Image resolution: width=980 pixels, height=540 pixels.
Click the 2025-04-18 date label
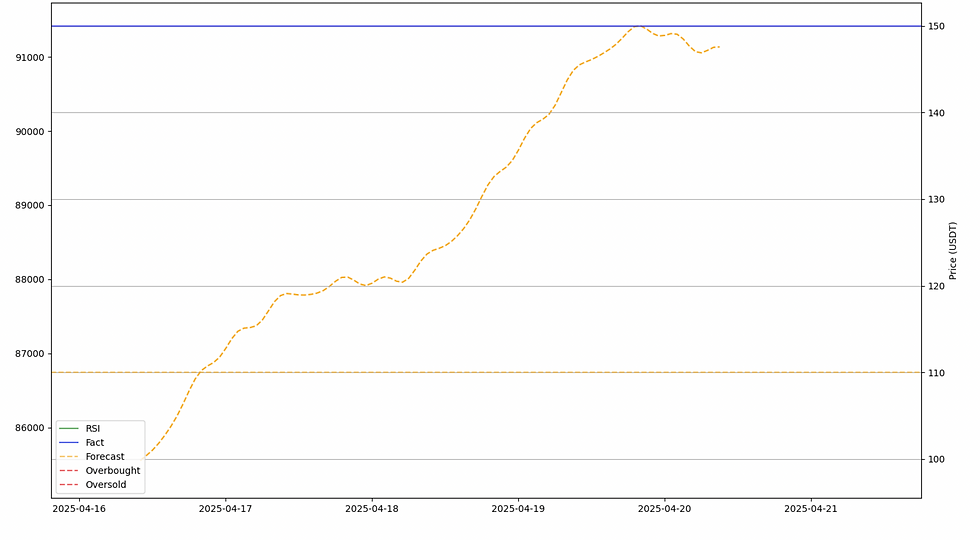coord(372,509)
